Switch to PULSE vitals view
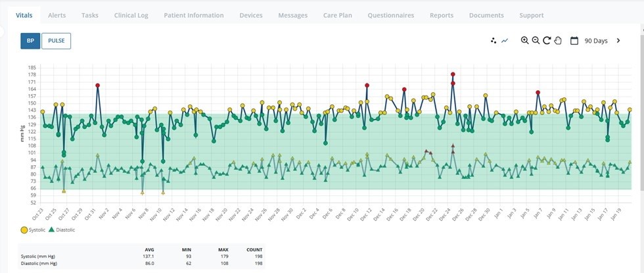Image resolution: width=644 pixels, height=273 pixels. (57, 41)
